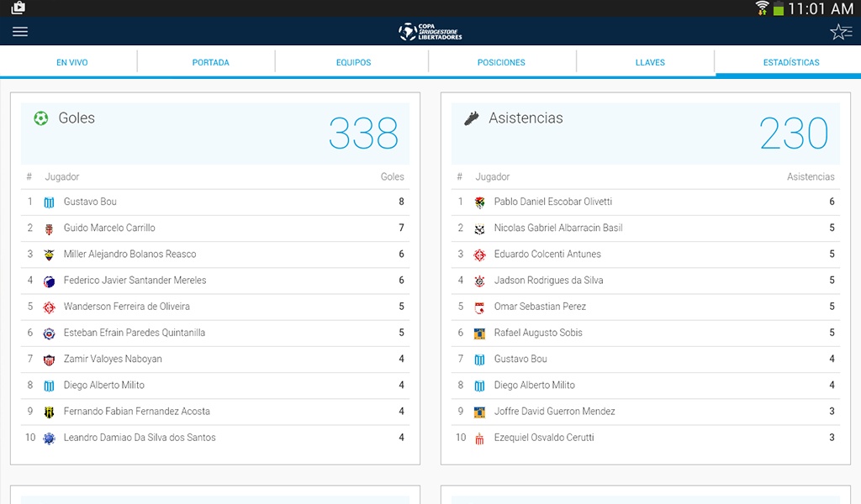Open the PORTADA tab
Viewport: 861px width, 504px height.
210,62
